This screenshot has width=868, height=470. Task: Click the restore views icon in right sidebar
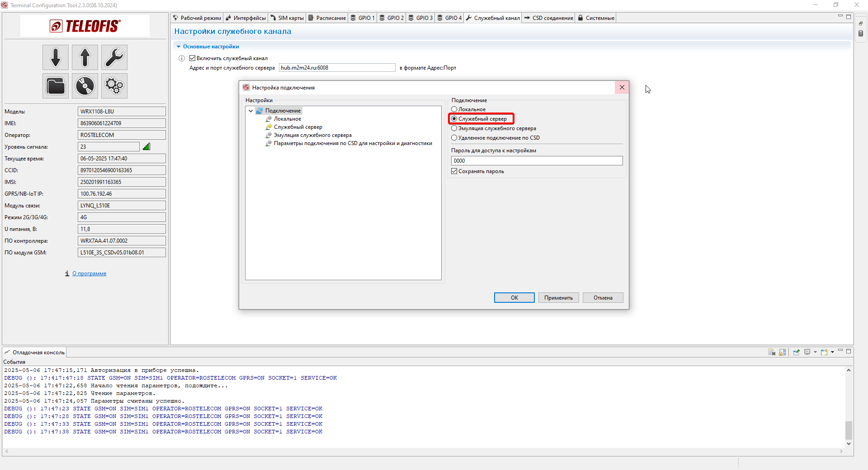(x=861, y=23)
